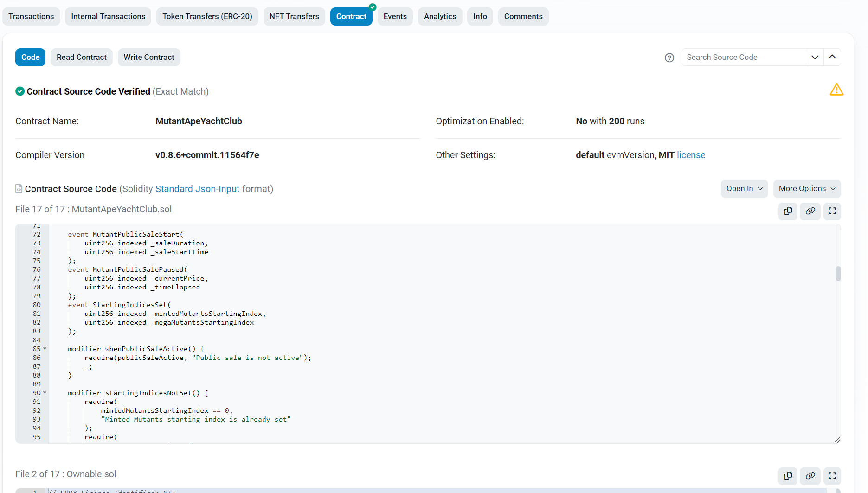Click the File 2 of 17 Ownable.sol label
Image resolution: width=868 pixels, height=493 pixels.
(x=66, y=474)
